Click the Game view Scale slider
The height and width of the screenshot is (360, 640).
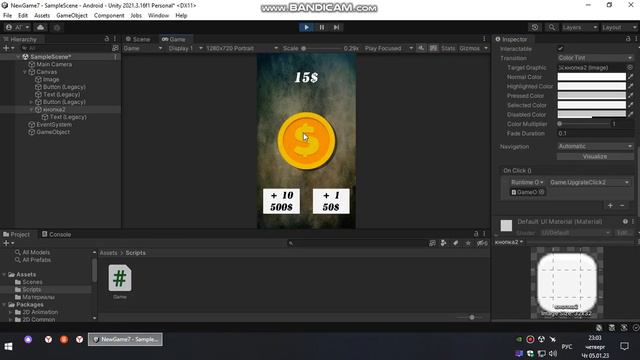[x=322, y=48]
